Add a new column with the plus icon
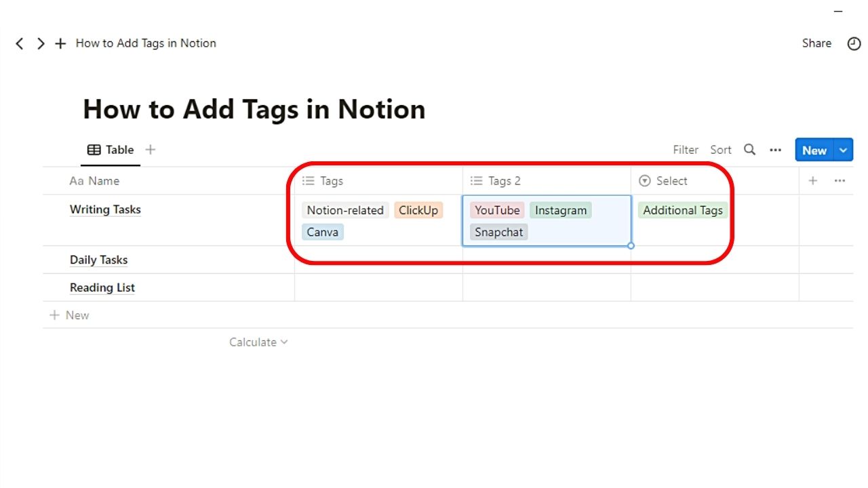868x488 pixels. tap(812, 180)
